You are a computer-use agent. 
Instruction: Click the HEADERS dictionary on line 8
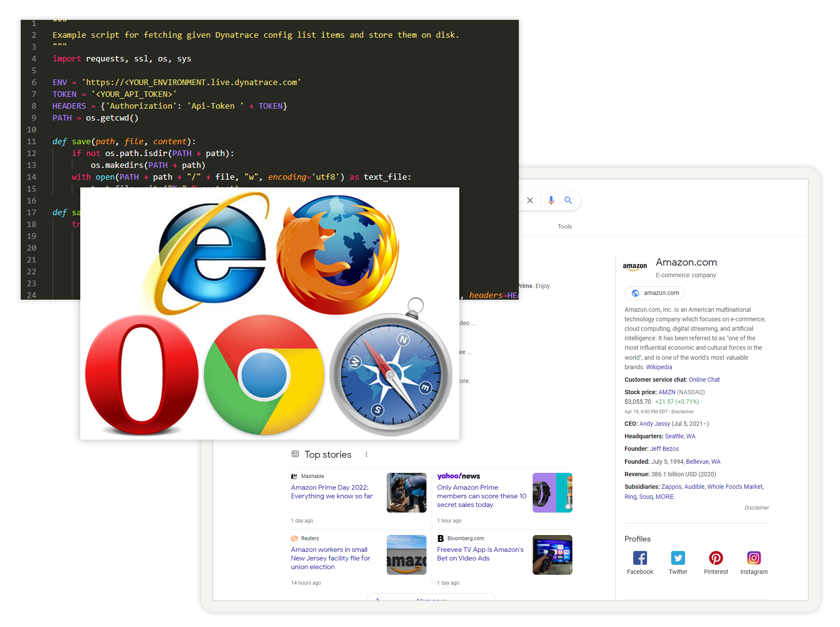click(170, 106)
